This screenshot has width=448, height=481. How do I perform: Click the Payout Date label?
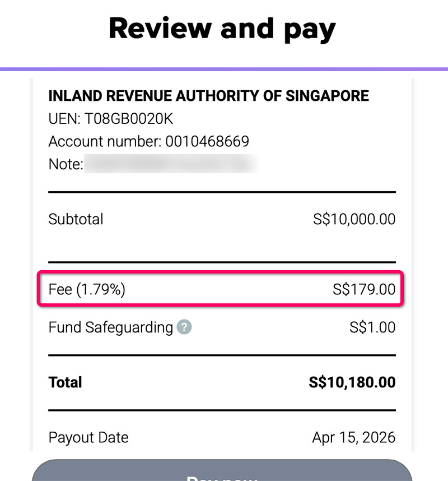[88, 437]
